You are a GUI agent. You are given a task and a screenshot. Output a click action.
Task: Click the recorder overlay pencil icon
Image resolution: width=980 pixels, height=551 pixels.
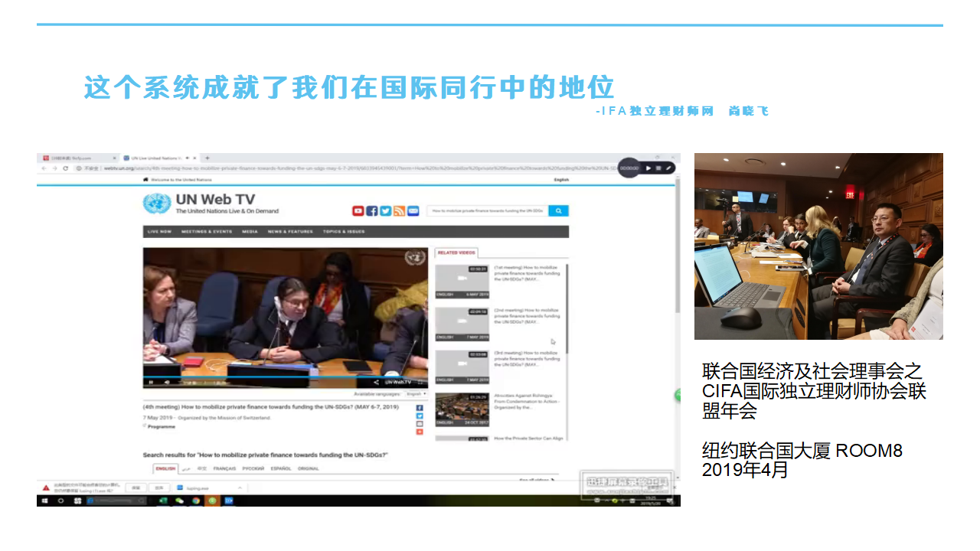668,168
